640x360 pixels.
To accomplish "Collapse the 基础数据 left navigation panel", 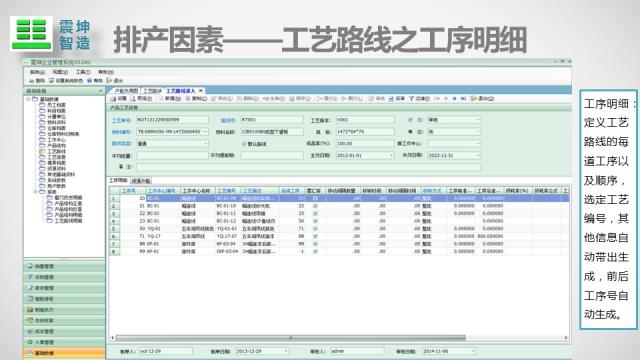I will [x=100, y=91].
